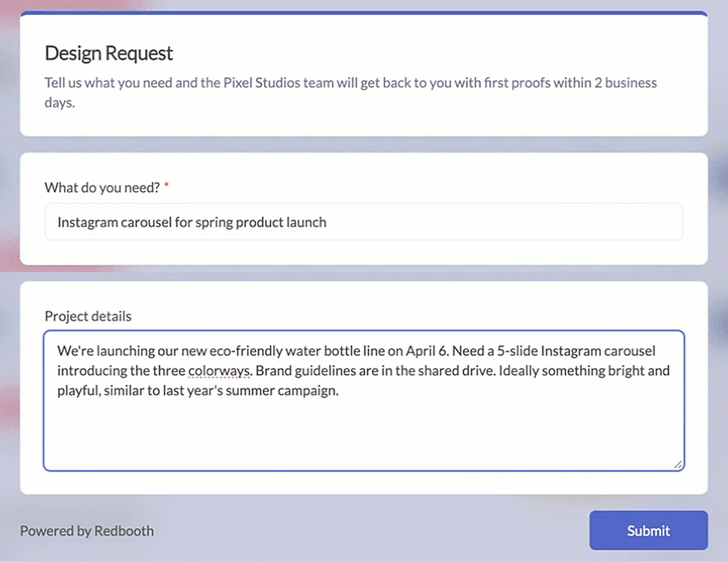This screenshot has height=561, width=728.
Task: Click the 'Project details' label
Action: pos(88,316)
